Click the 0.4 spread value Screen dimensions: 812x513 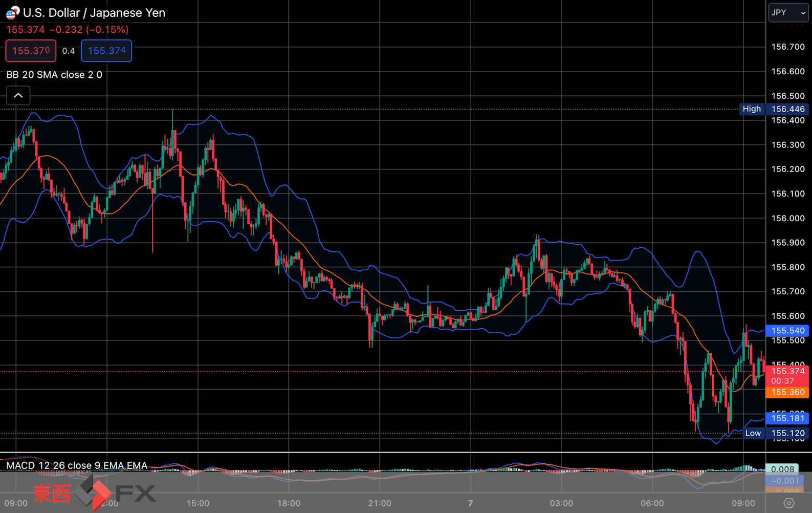(x=69, y=51)
